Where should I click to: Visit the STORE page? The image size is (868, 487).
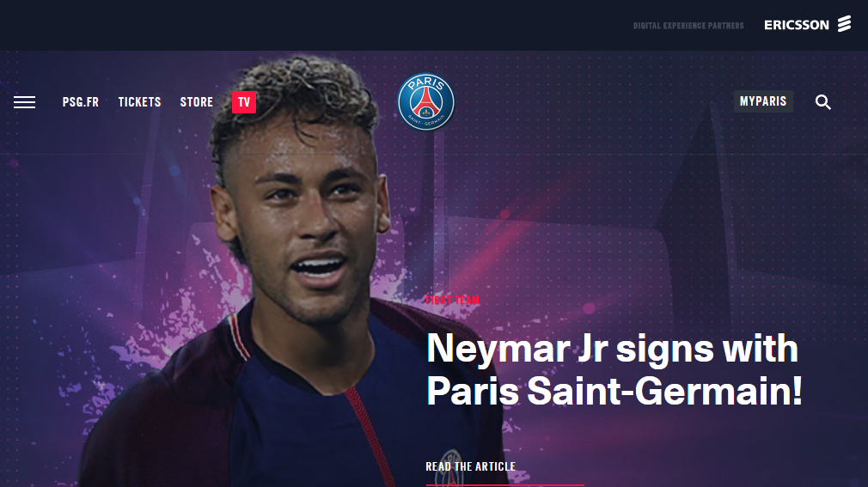[x=197, y=102]
